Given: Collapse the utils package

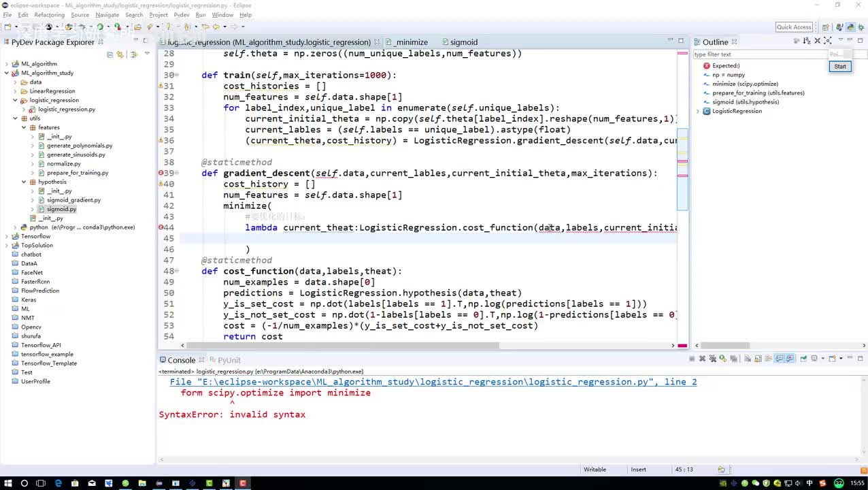Looking at the screenshot, I should tap(15, 118).
